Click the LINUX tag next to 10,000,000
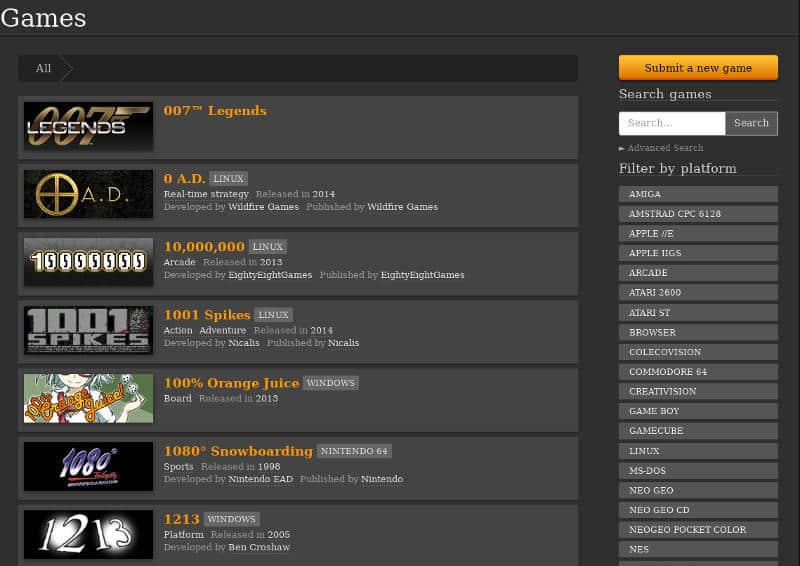Image resolution: width=800 pixels, height=566 pixels. pos(268,247)
